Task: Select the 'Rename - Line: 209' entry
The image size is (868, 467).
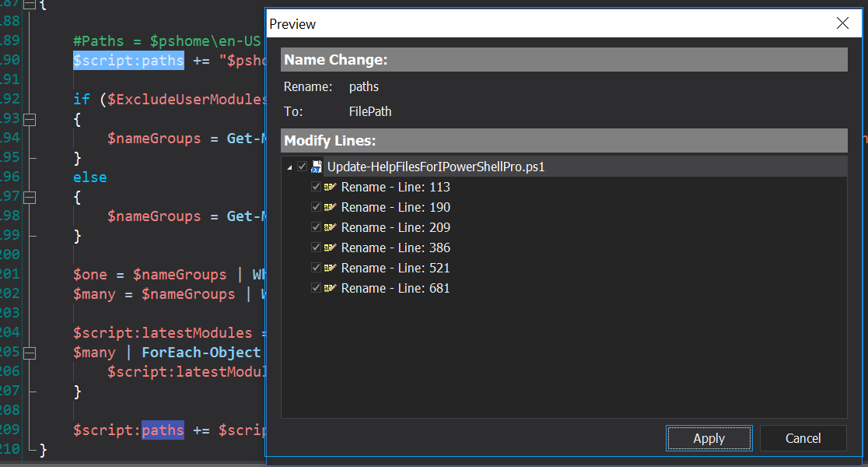Action: coord(395,228)
